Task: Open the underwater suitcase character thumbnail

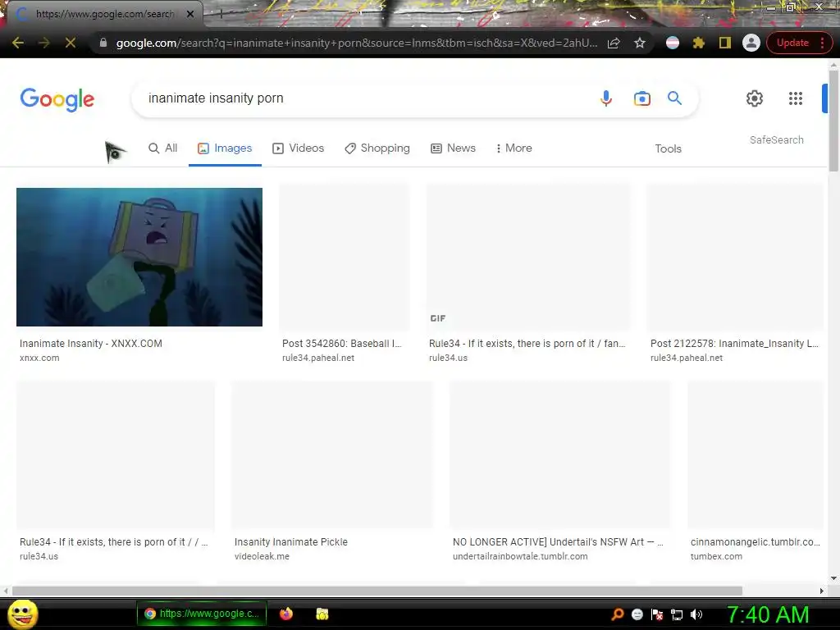Action: point(139,257)
